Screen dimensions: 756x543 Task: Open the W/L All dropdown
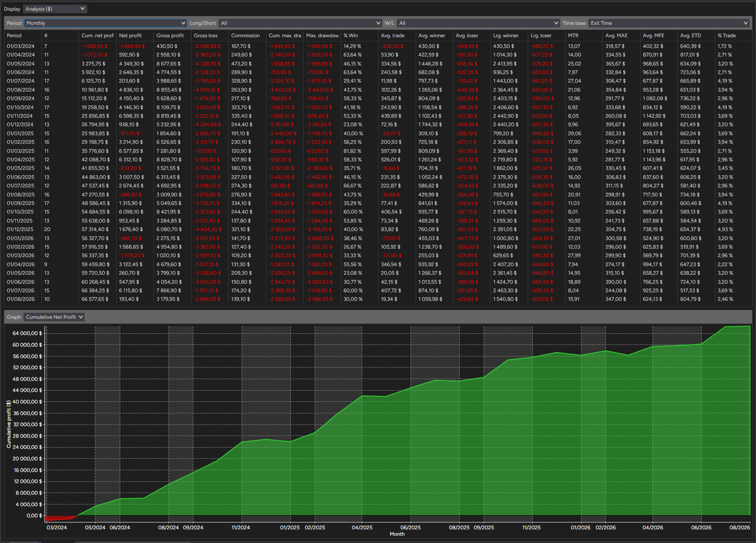coord(478,23)
